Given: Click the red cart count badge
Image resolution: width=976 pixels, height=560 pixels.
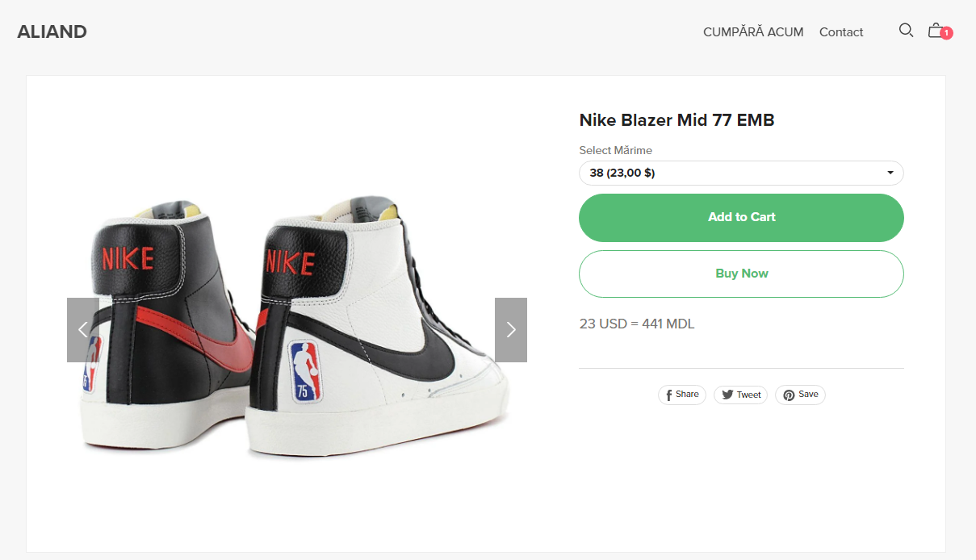Looking at the screenshot, I should coord(946,34).
